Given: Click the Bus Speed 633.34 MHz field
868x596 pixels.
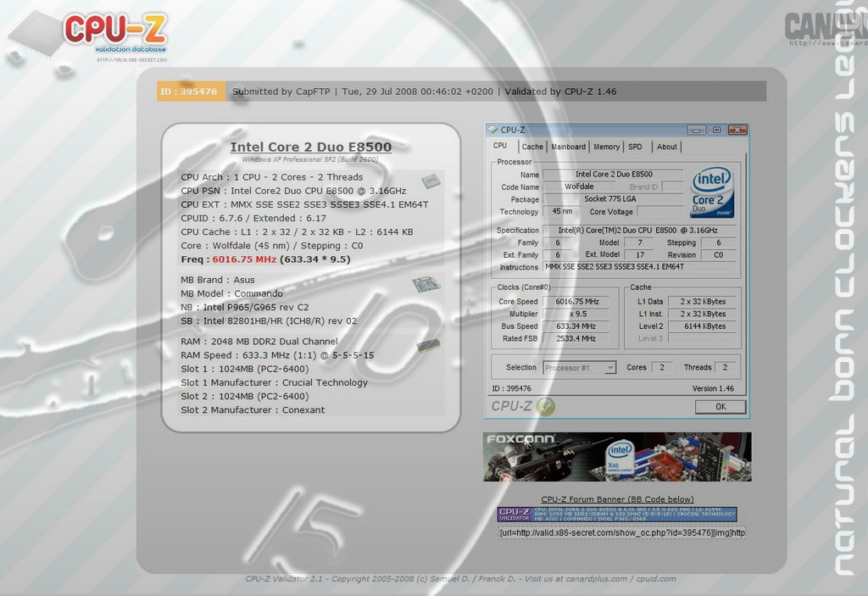Looking at the screenshot, I should [576, 326].
